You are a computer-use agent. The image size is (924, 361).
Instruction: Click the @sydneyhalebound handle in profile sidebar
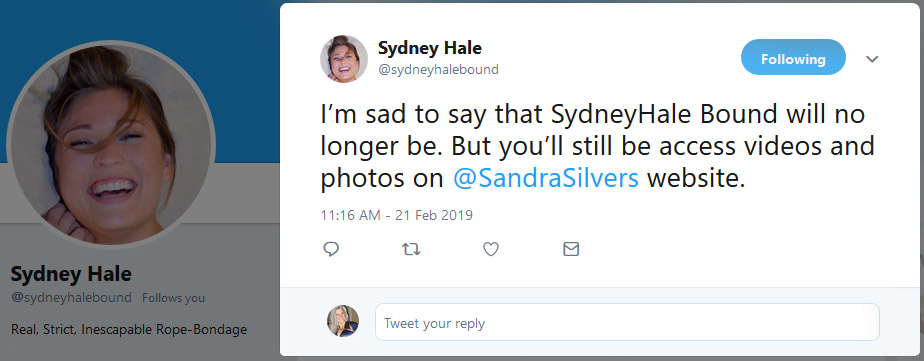click(71, 297)
